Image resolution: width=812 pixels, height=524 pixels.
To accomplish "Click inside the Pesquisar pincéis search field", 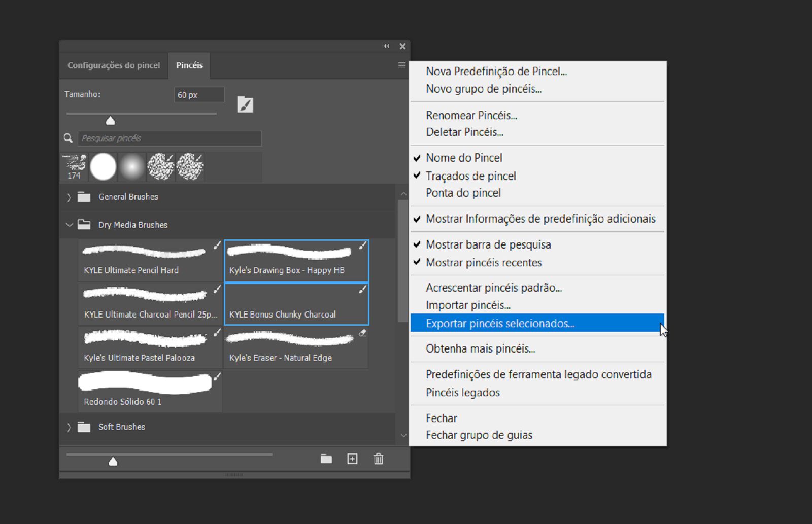I will point(170,137).
